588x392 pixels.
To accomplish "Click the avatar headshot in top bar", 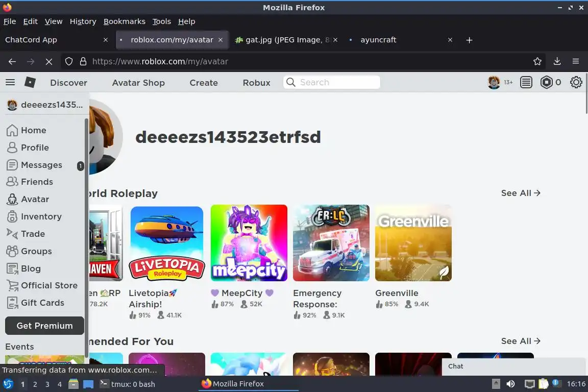I will [x=494, y=82].
